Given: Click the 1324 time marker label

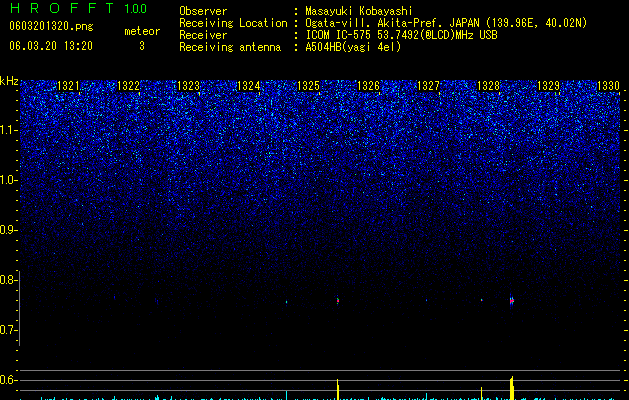Looking at the screenshot, I should point(249,86).
